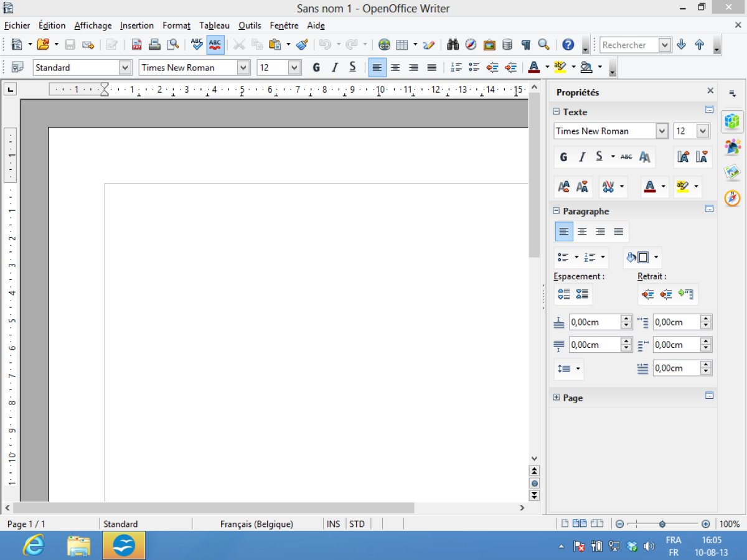
Task: Open the font name dropdown in toolbar
Action: click(x=243, y=68)
